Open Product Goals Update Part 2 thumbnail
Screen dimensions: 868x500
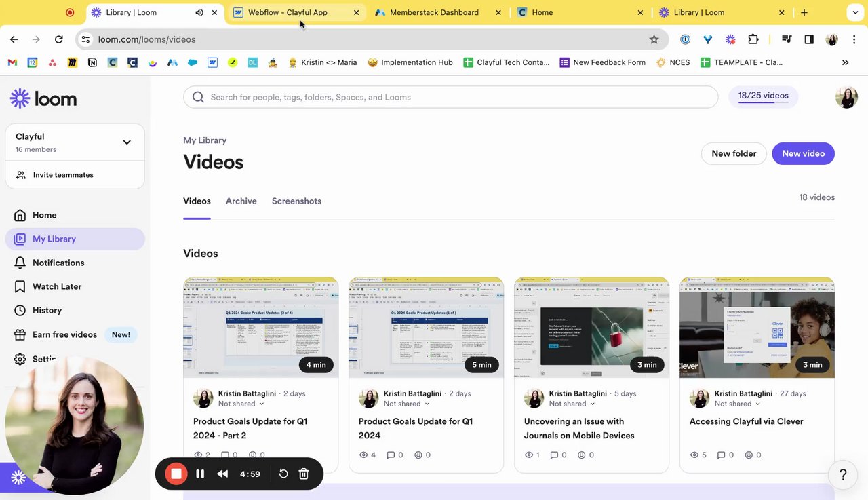261,327
